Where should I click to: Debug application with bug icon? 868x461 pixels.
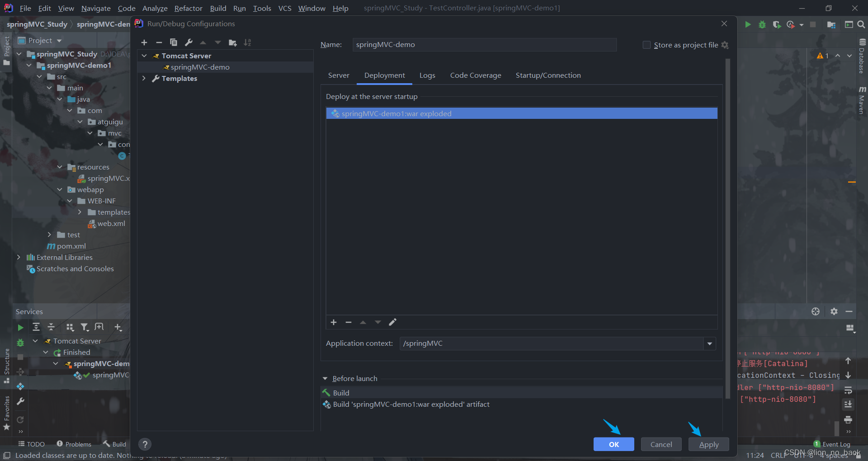[762, 24]
